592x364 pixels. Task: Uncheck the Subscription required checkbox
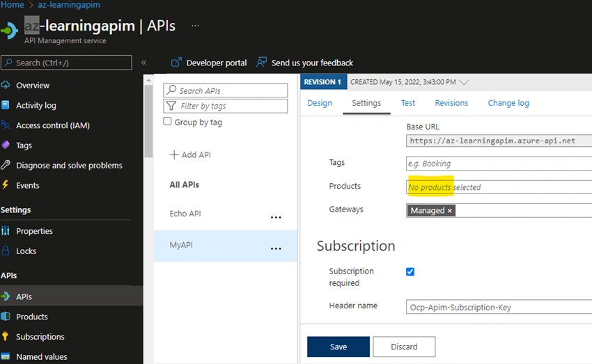(x=410, y=271)
